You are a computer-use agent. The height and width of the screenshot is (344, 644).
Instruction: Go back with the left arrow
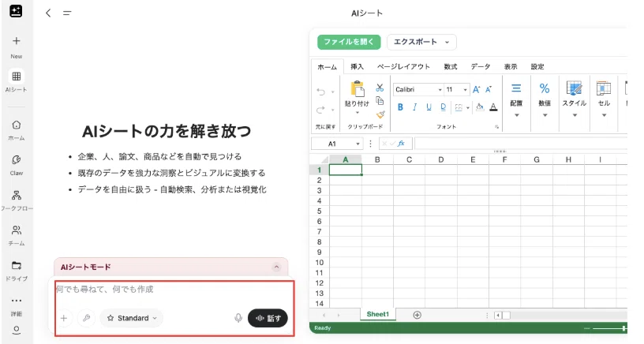48,13
